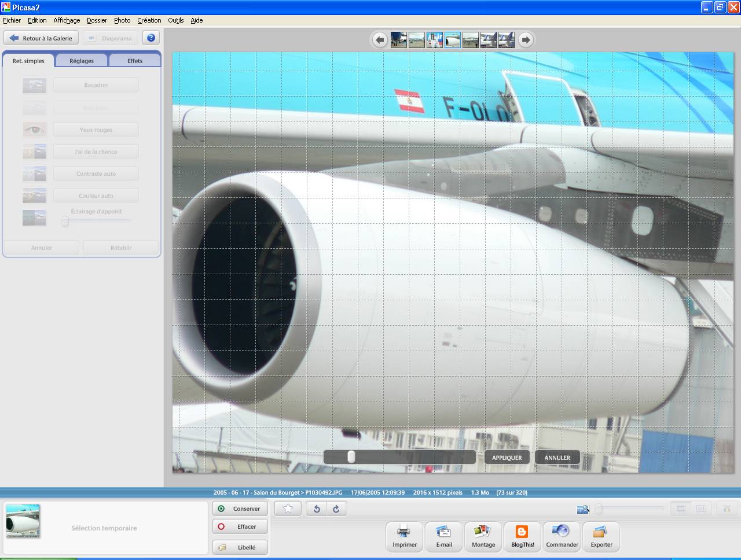Click ANNULER on the straighten overlay
This screenshot has width=741, height=560.
557,458
